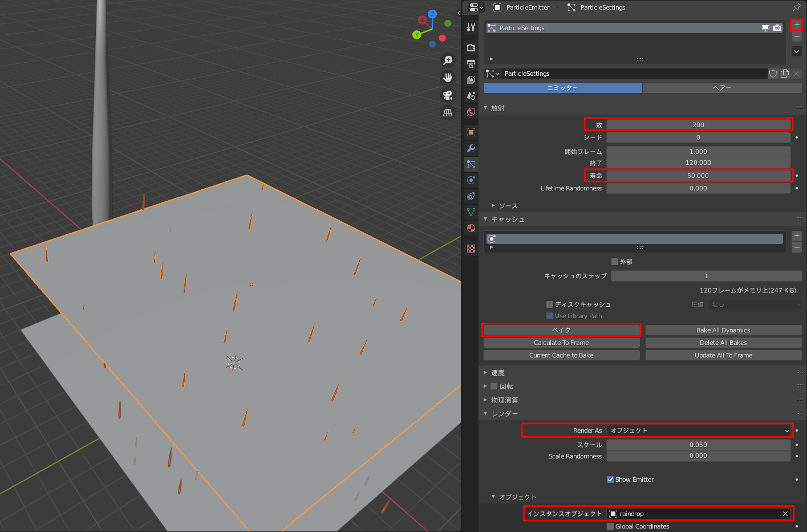Image resolution: width=807 pixels, height=532 pixels.
Task: Add a new cache entry
Action: pyautogui.click(x=797, y=235)
